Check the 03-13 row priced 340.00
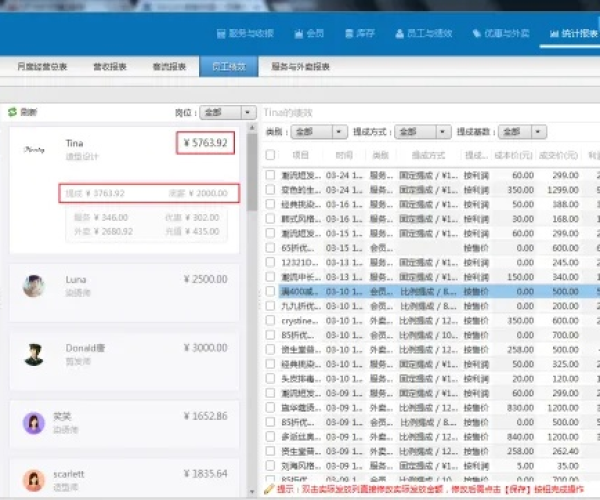 [270, 277]
